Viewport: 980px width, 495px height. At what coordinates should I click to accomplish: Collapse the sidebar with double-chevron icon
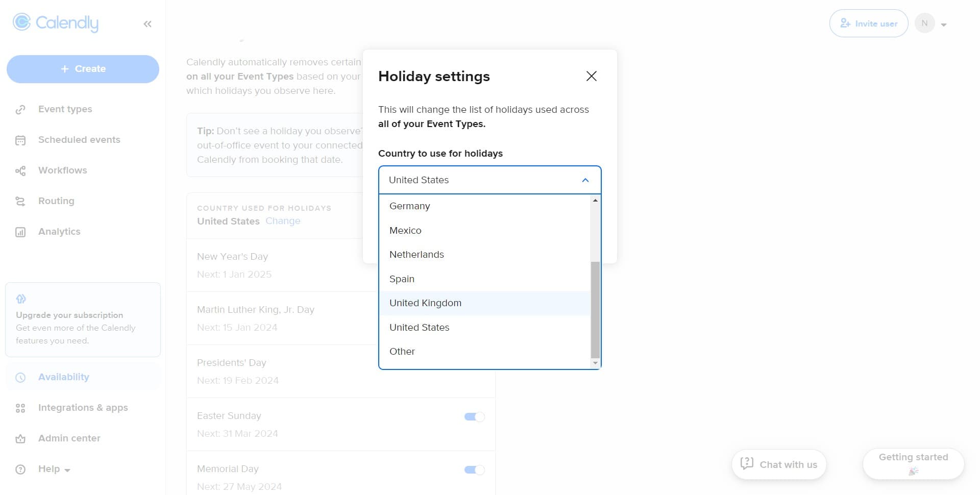(x=148, y=24)
